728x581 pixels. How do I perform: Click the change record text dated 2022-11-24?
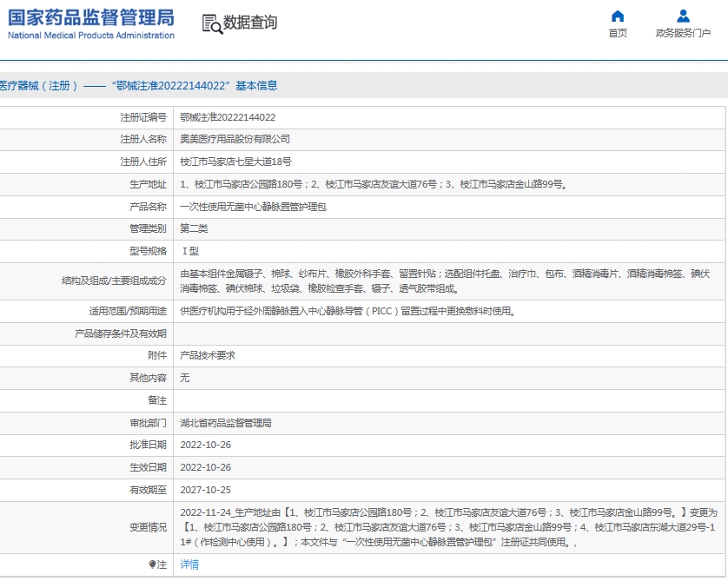(x=448, y=527)
